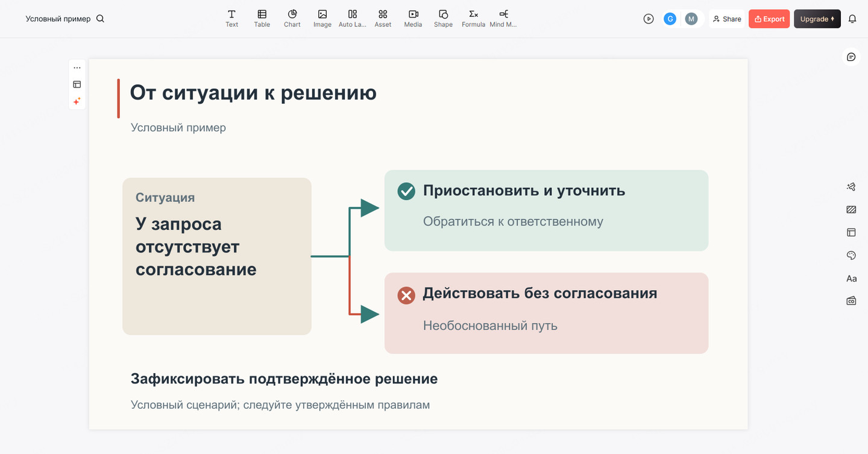The image size is (868, 454).
Task: Select the Shape tool
Action: pos(443,18)
